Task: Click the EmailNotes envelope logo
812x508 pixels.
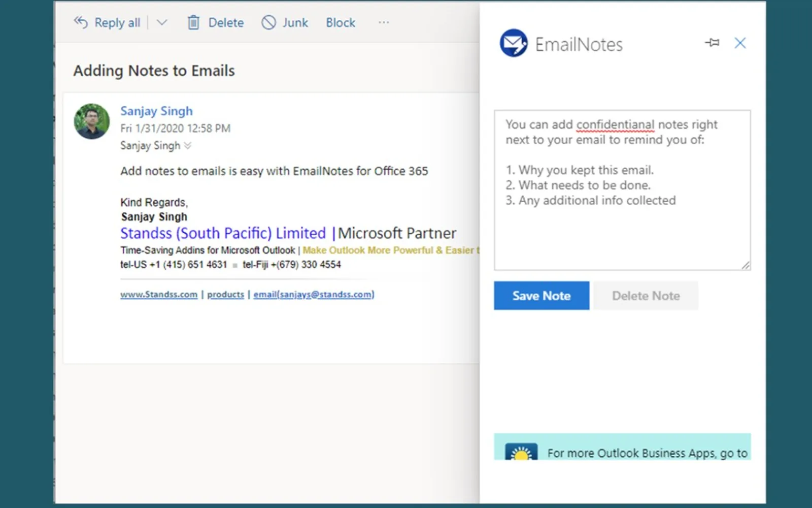Action: (514, 43)
